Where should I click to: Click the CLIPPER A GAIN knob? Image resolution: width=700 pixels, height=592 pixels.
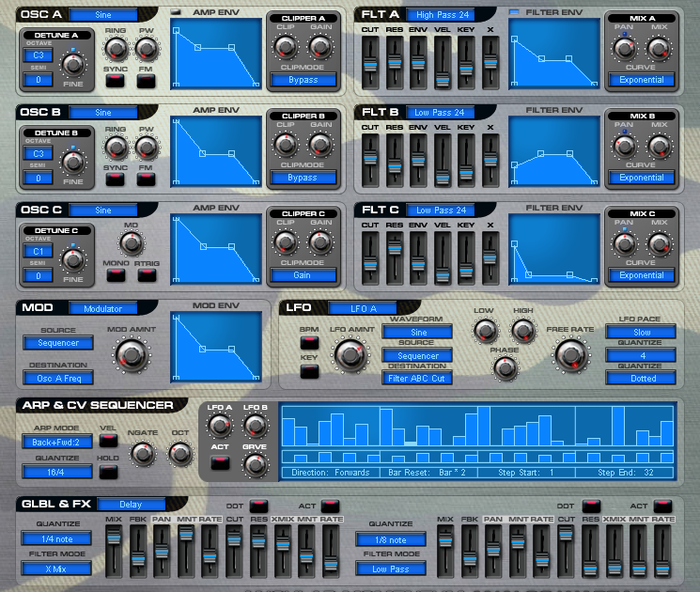point(320,46)
